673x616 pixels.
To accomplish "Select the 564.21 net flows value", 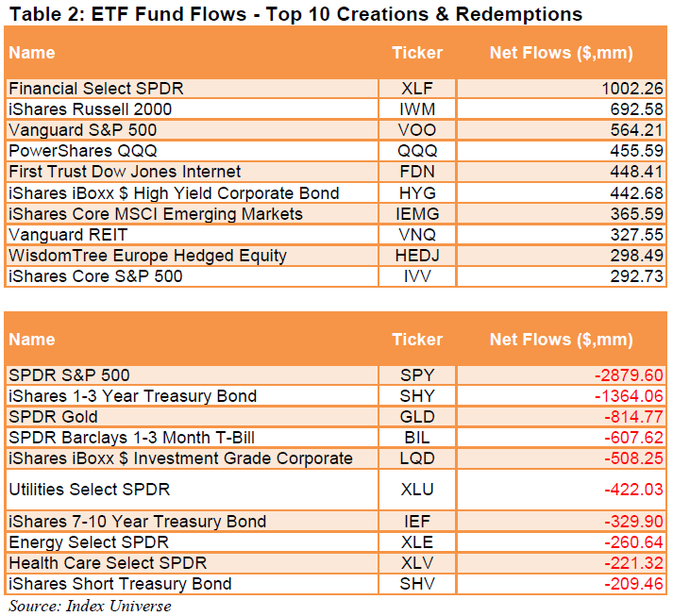I will click(x=632, y=130).
